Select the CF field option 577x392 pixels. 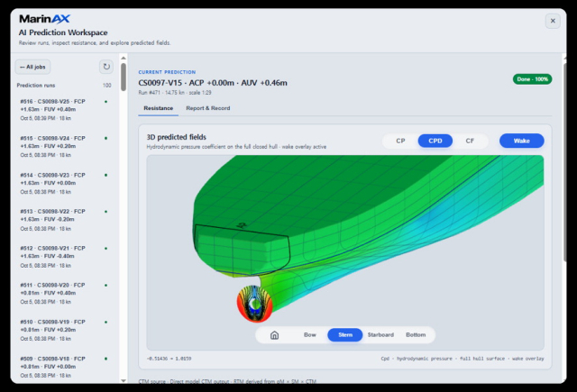pos(470,141)
